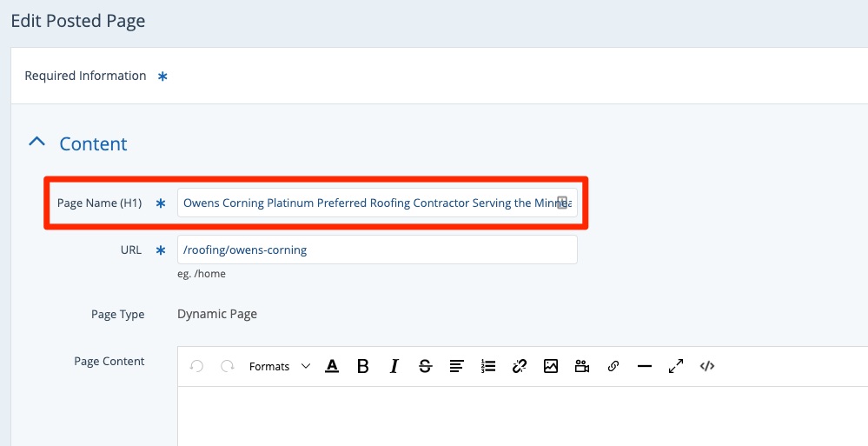Open the text alignment options
The image size is (868, 446).
pos(456,367)
